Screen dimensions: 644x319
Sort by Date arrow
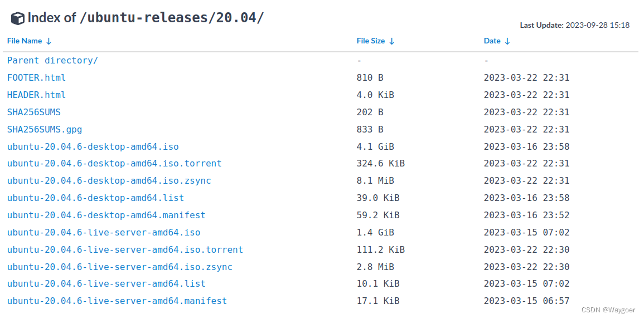507,41
